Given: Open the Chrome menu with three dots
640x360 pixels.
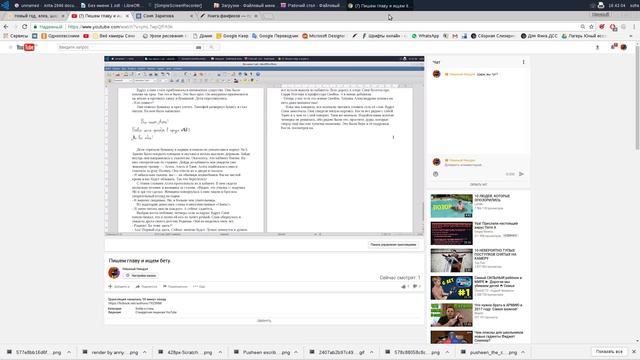Looking at the screenshot, I should tap(634, 27).
